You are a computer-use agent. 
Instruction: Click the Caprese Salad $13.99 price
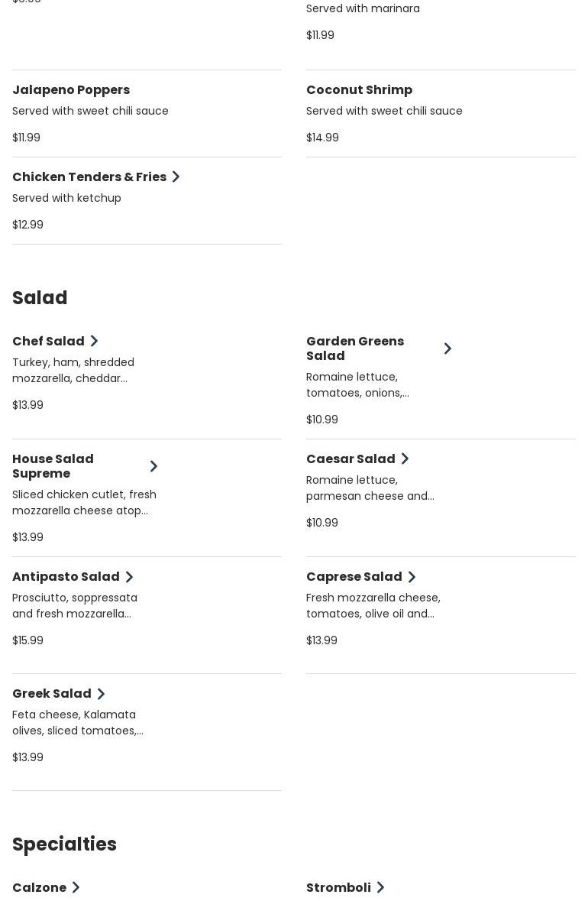pos(321,640)
